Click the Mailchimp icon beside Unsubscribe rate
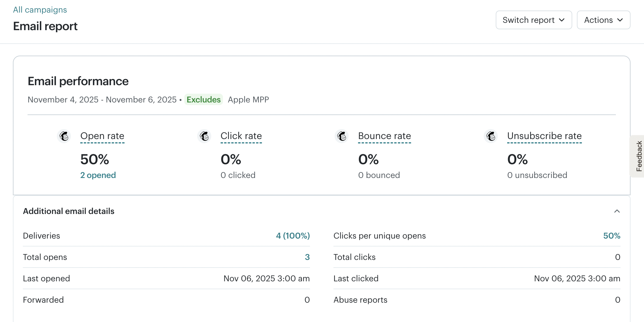Image resolution: width=644 pixels, height=322 pixels. (x=491, y=136)
